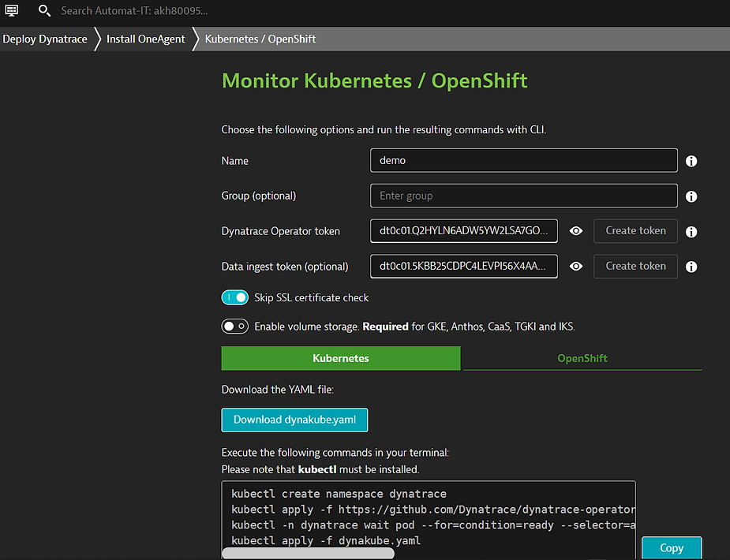
Task: Download the dynakube.yaml file
Action: click(294, 420)
